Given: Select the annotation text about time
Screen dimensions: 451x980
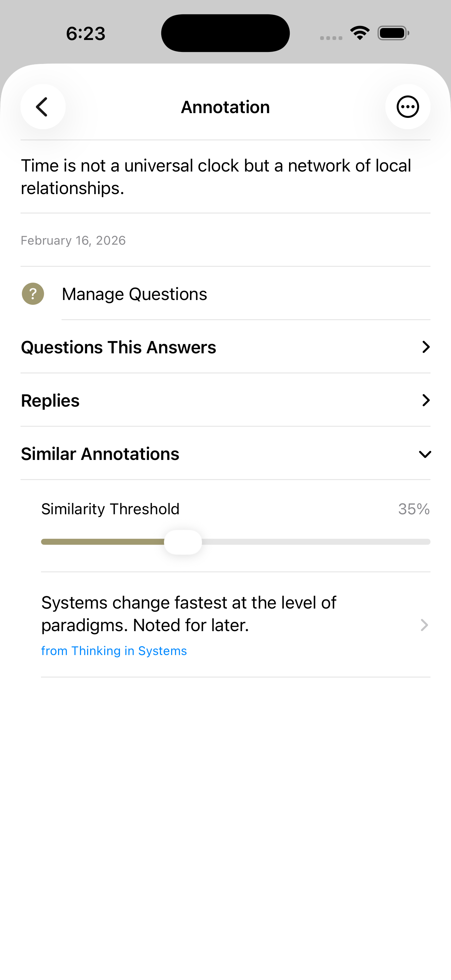Looking at the screenshot, I should [216, 176].
